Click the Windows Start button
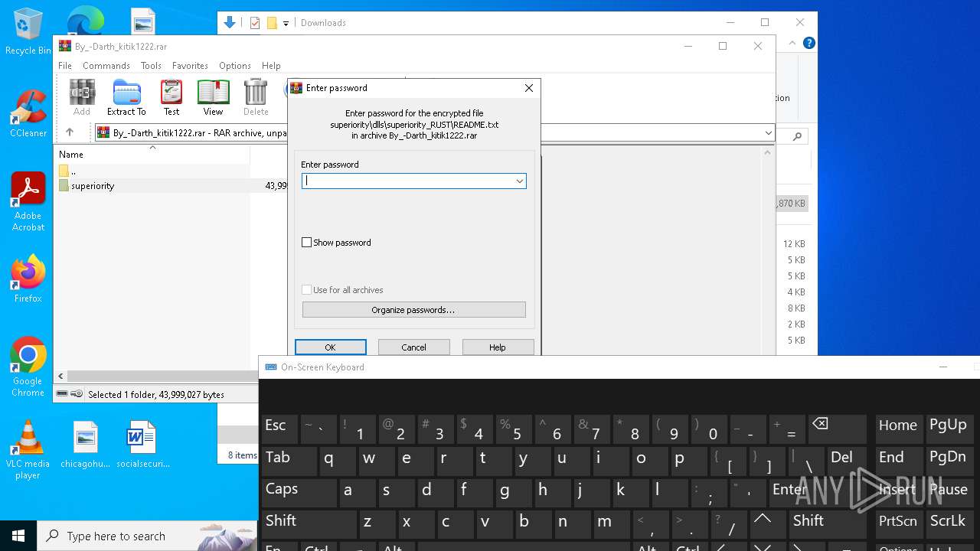This screenshot has height=551, width=980. (18, 536)
